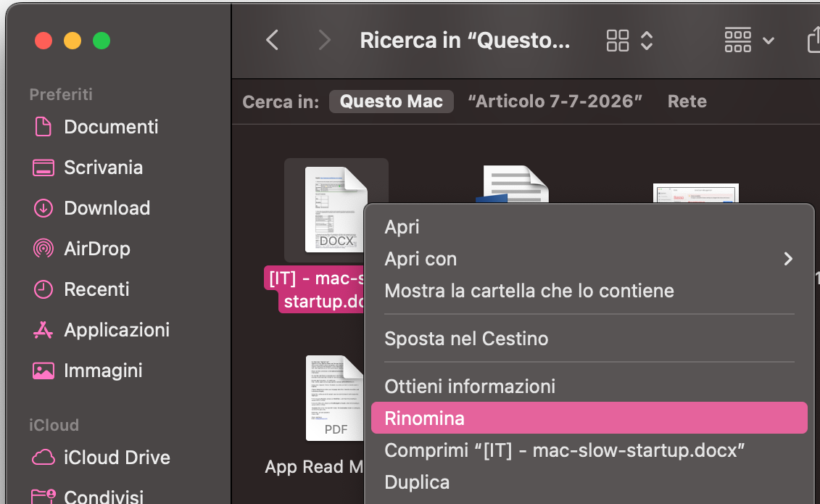Open Applicazioni in the sidebar
Image resolution: width=820 pixels, height=504 pixels.
click(117, 330)
